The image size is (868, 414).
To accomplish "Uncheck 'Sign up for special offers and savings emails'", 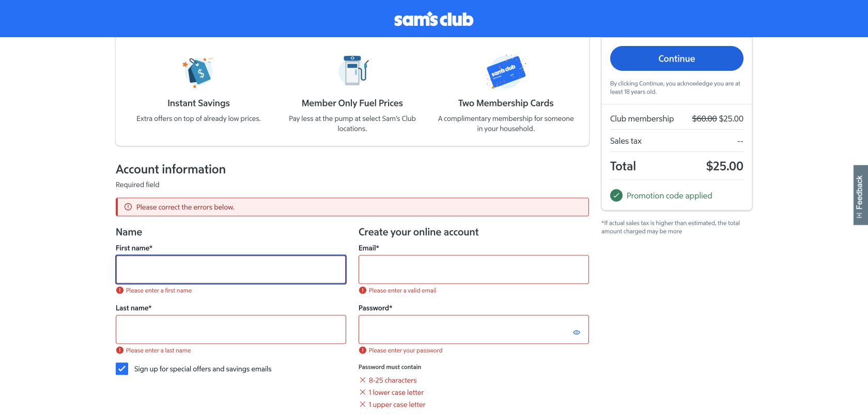I will click(x=122, y=369).
